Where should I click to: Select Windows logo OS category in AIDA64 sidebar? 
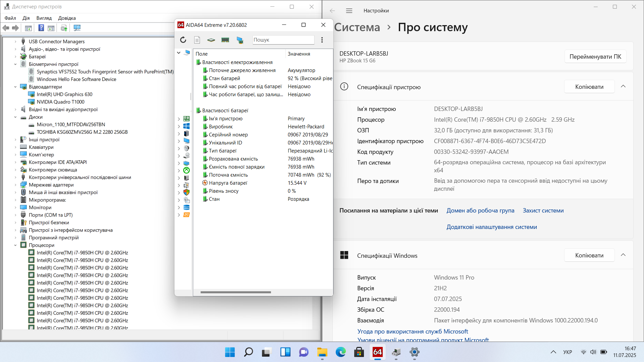pyautogui.click(x=186, y=126)
